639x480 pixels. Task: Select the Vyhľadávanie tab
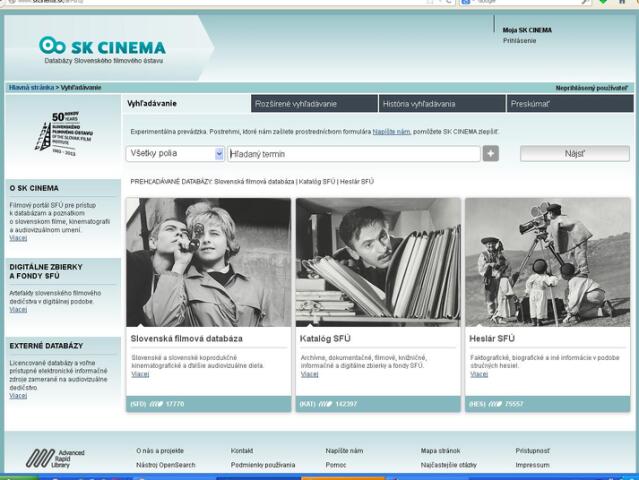pos(186,103)
